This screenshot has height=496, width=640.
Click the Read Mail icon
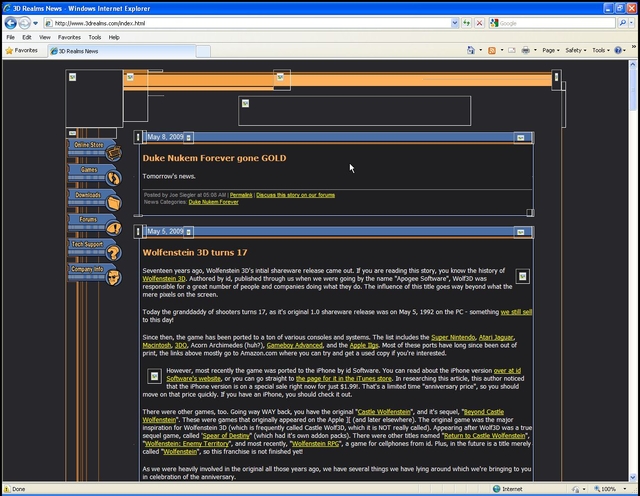[512, 50]
